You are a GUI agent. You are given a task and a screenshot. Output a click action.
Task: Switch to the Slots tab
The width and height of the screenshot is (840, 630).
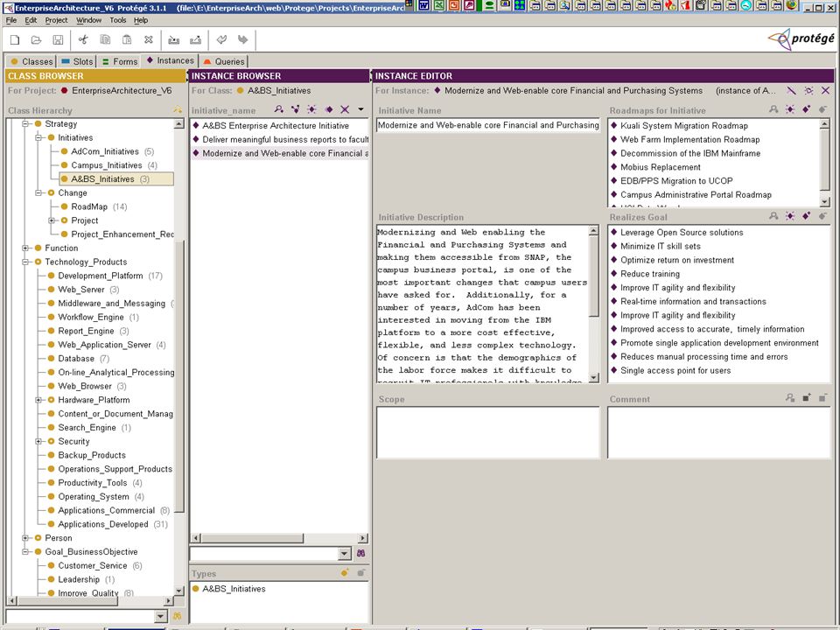[77, 61]
